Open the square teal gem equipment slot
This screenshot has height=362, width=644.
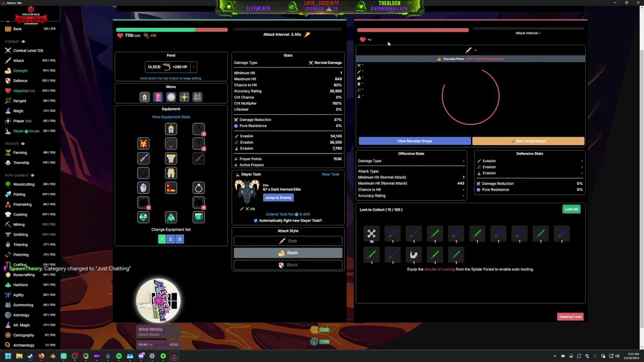199,217
